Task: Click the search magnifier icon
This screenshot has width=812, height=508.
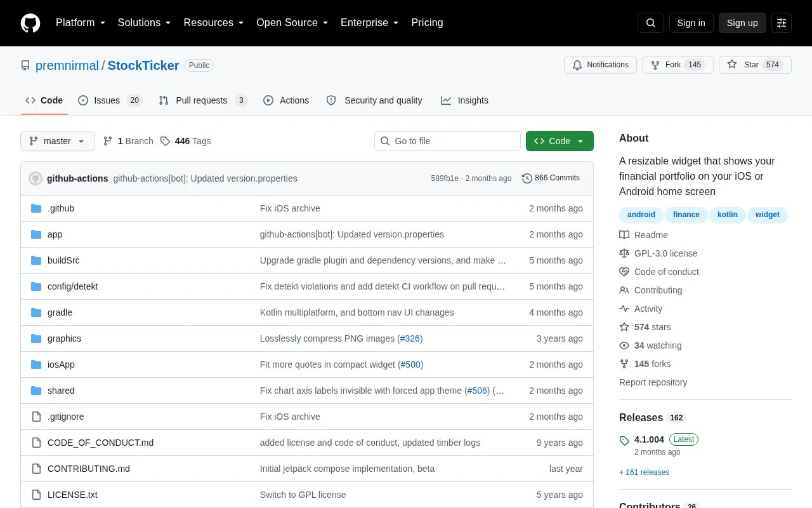Action: pos(650,23)
